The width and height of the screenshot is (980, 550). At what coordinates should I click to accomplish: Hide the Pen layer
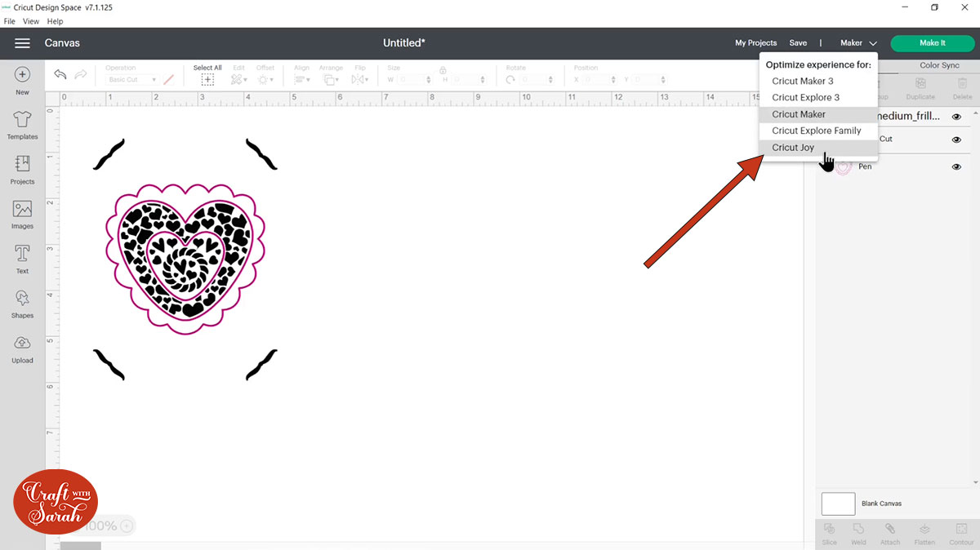pos(956,166)
